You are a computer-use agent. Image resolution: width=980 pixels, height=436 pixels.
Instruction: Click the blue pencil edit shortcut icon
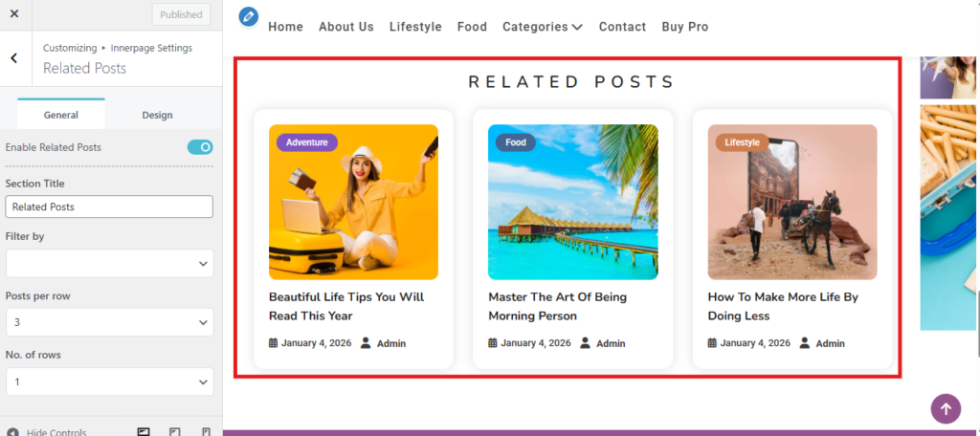pos(249,16)
